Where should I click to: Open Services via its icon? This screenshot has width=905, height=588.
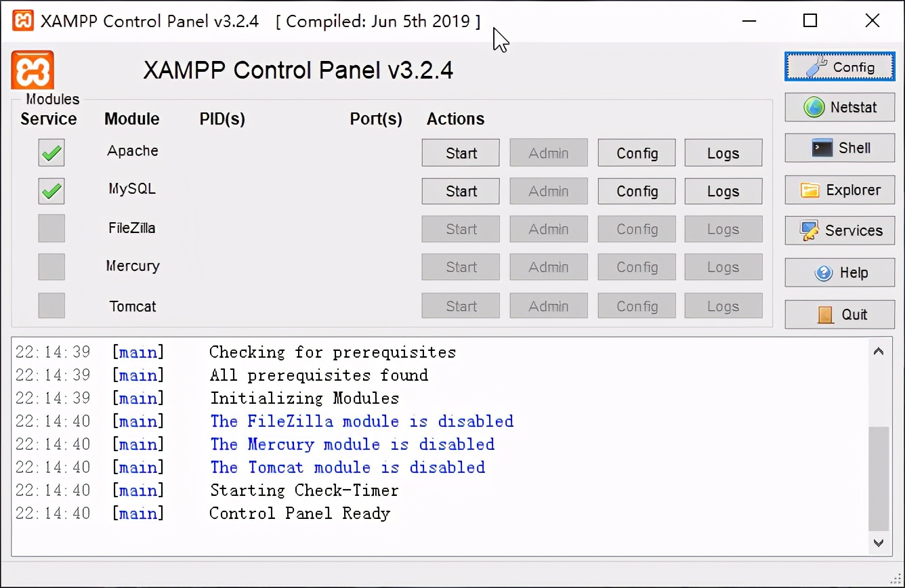pyautogui.click(x=840, y=230)
